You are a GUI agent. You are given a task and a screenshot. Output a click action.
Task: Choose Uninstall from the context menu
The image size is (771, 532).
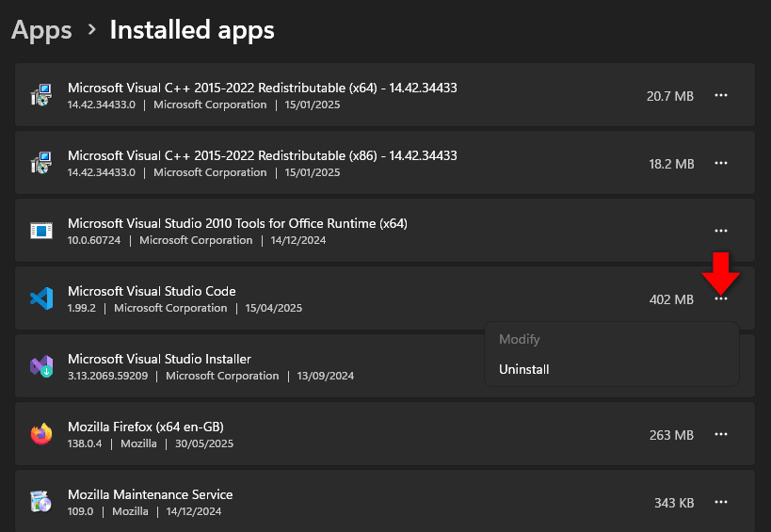[523, 369]
